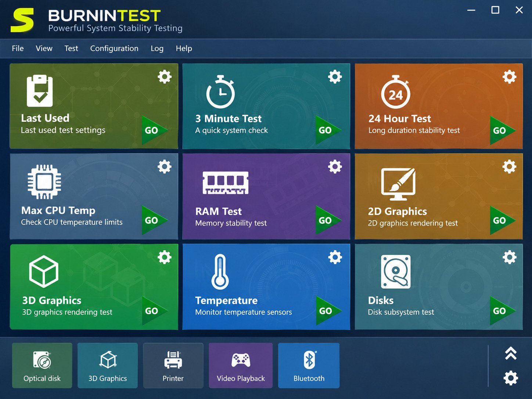532x399 pixels.
Task: Open the Configuration menu
Action: coord(114,48)
